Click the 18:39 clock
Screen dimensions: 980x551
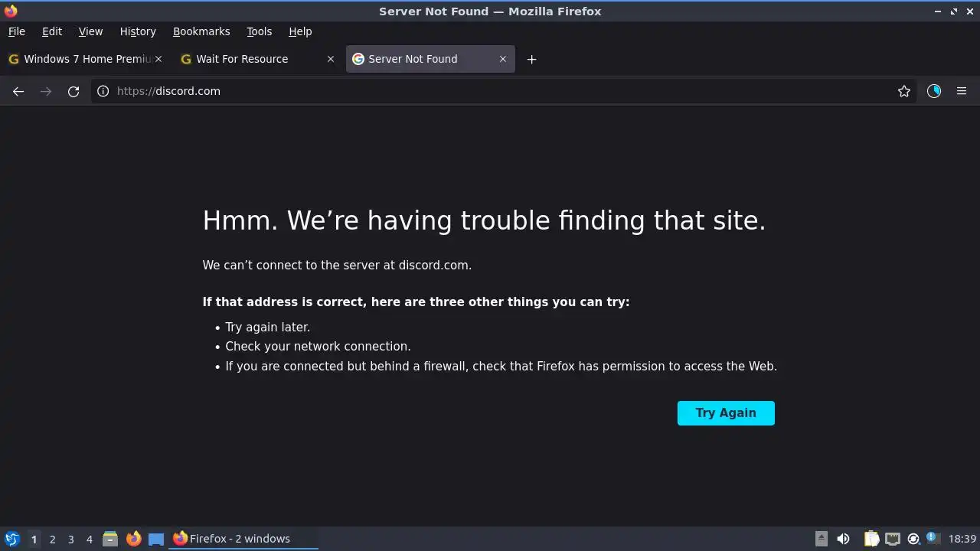tap(962, 539)
